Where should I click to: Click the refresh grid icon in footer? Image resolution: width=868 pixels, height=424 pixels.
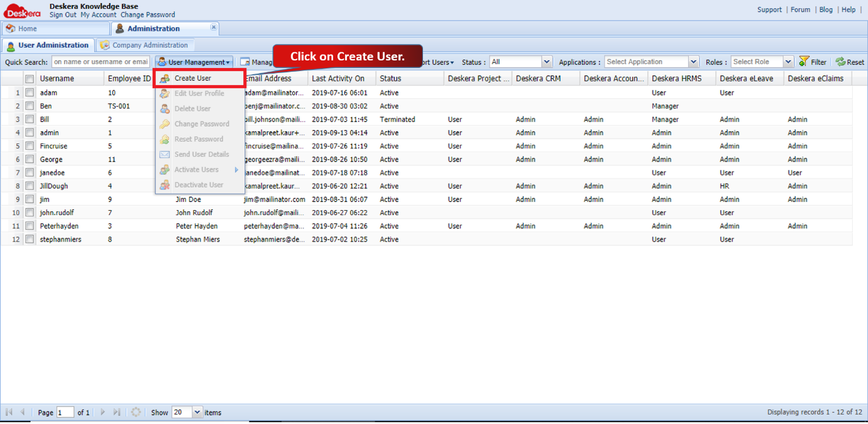click(x=136, y=412)
